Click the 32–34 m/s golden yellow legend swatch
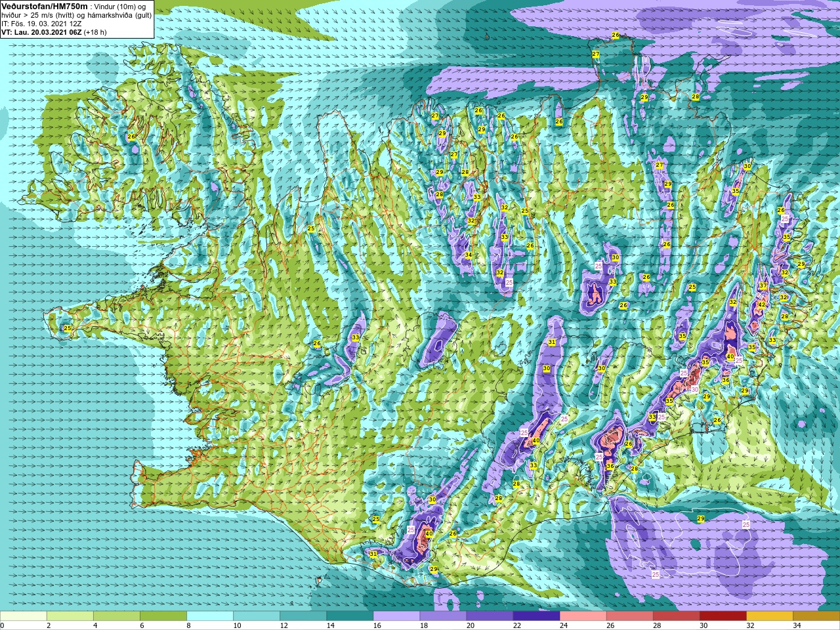The width and height of the screenshot is (840, 630). click(x=769, y=616)
